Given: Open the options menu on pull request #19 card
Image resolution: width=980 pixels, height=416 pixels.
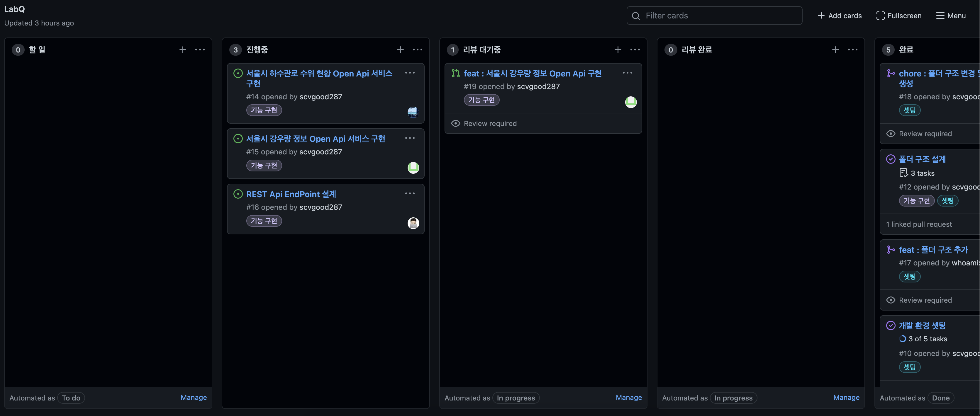Looking at the screenshot, I should pyautogui.click(x=627, y=73).
